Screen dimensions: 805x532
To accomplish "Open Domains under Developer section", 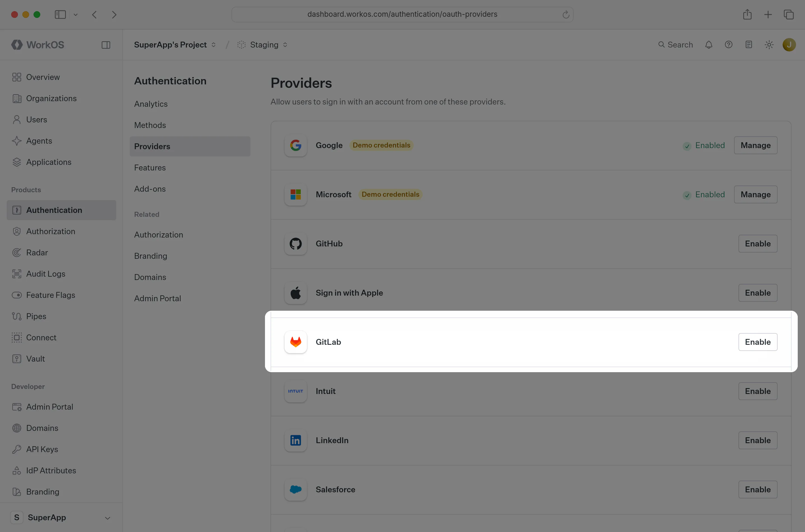I will coord(61,428).
